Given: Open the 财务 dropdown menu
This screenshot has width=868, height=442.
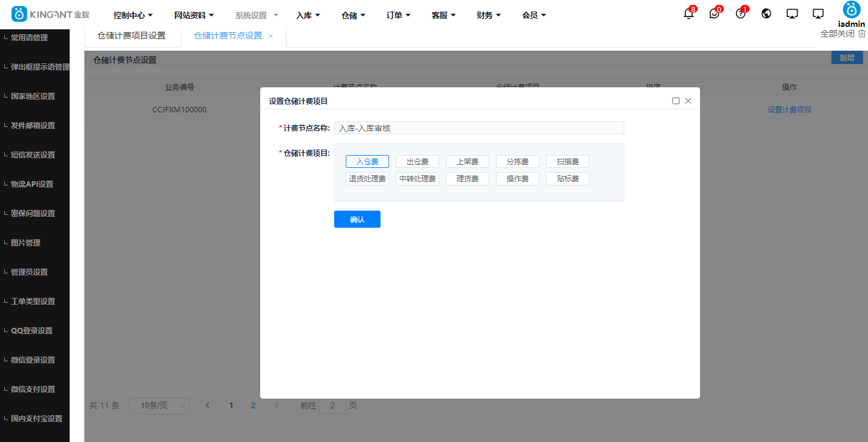Looking at the screenshot, I should click(x=488, y=15).
